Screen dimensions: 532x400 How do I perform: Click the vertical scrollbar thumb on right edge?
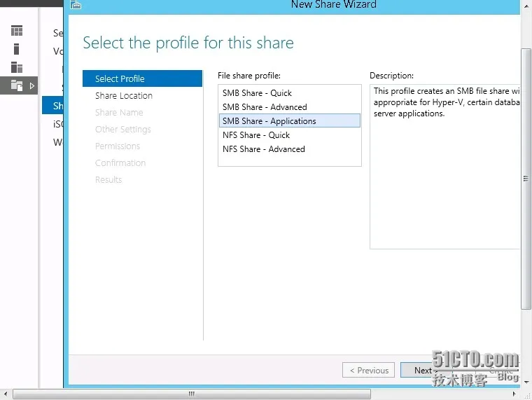526,179
